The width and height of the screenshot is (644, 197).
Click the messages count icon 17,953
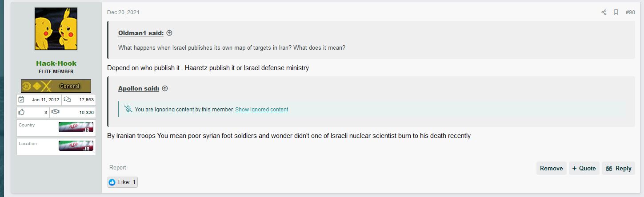click(x=67, y=99)
